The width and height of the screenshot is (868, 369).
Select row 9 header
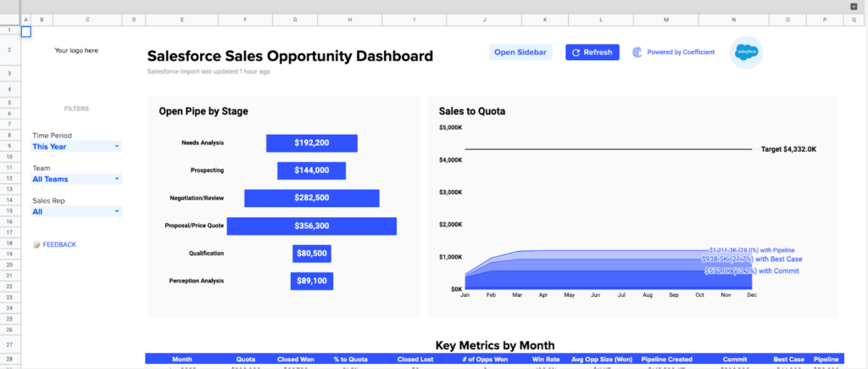click(x=9, y=147)
